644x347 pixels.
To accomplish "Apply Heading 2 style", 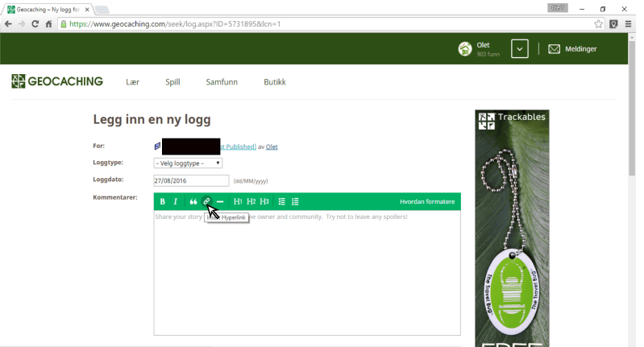I will pos(251,201).
